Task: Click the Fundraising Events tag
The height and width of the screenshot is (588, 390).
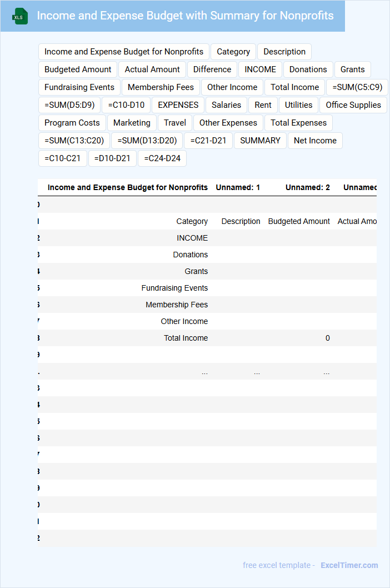Action: (79, 87)
